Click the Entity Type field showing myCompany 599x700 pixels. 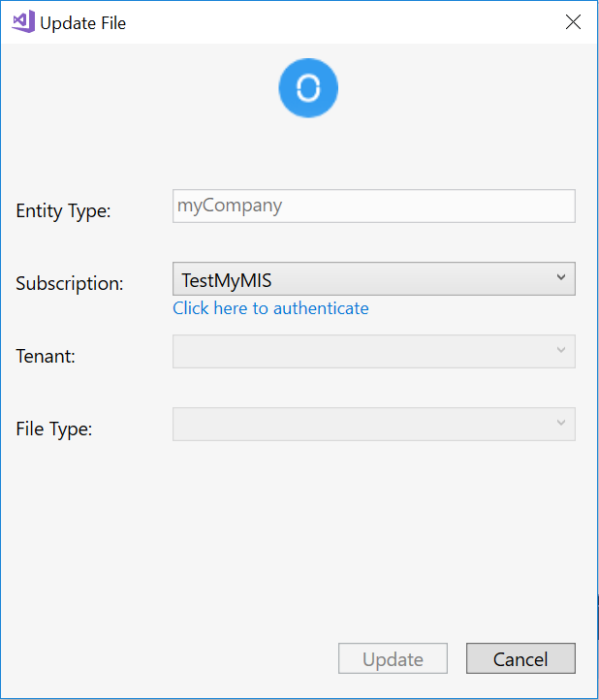tap(373, 206)
